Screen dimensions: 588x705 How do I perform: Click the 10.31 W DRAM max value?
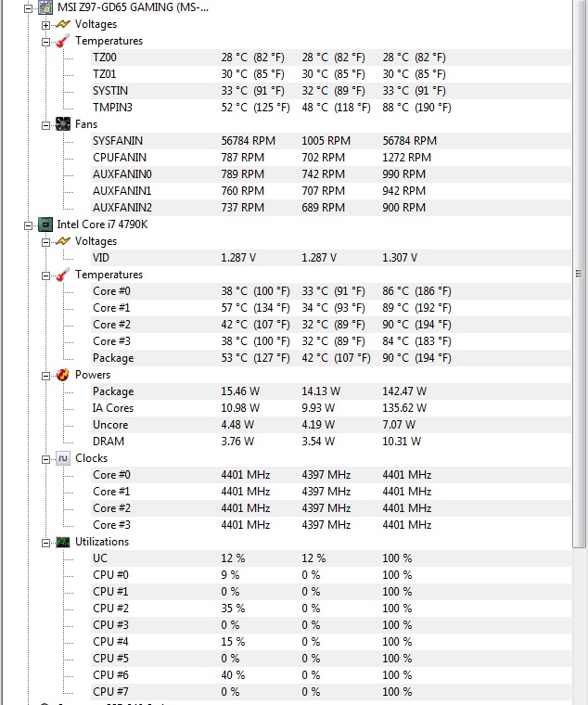(402, 441)
